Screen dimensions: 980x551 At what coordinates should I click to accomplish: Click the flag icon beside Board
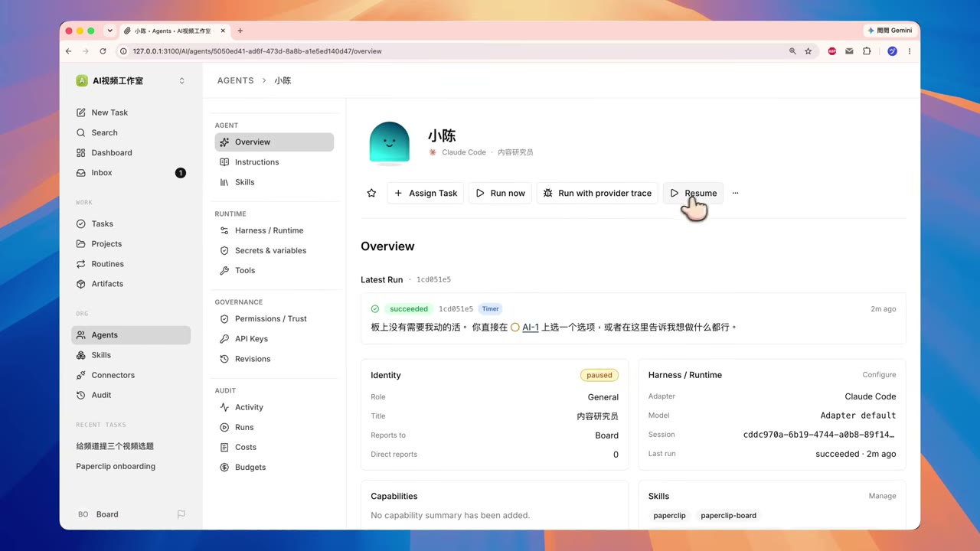181,514
